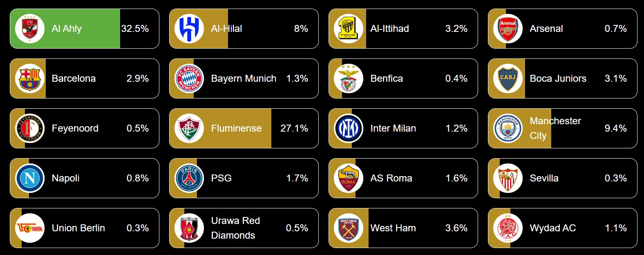
Task: Click the West Ham crest
Action: 349,228
